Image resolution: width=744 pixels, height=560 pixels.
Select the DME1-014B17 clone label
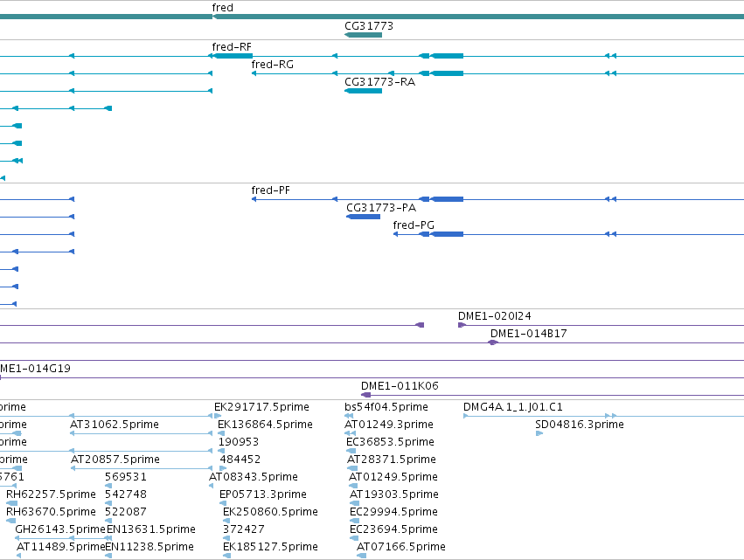(529, 334)
